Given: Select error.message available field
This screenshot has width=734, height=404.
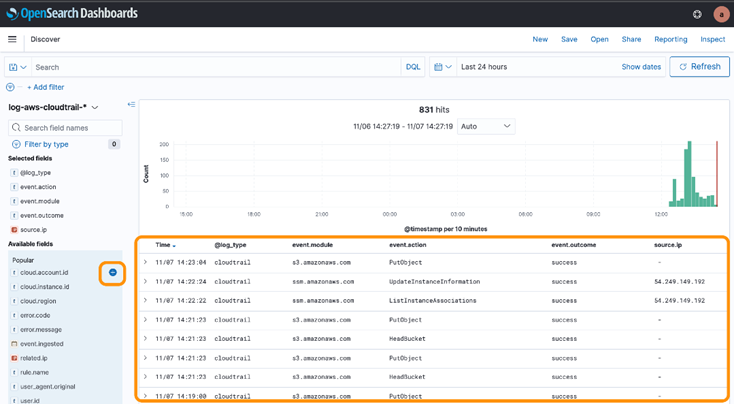Looking at the screenshot, I should [41, 330].
